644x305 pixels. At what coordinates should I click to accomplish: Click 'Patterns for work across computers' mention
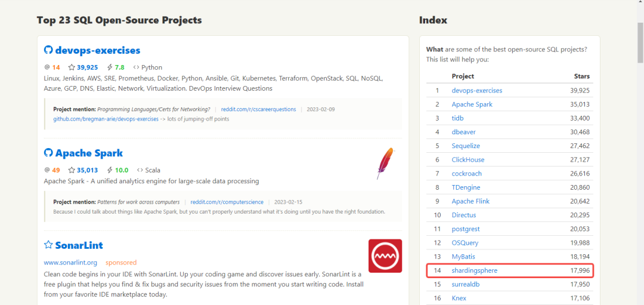[138, 202]
